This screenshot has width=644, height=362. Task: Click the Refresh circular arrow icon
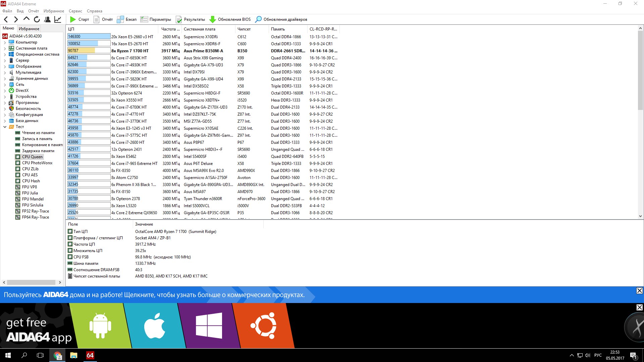point(37,19)
